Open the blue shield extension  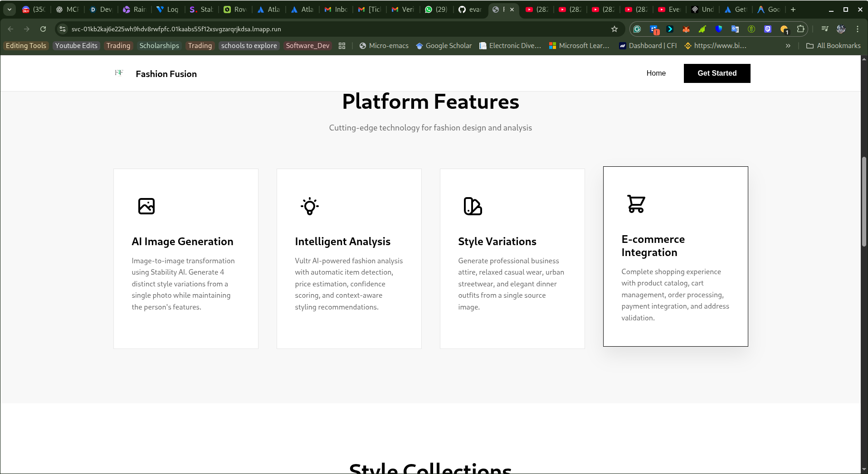pyautogui.click(x=719, y=29)
